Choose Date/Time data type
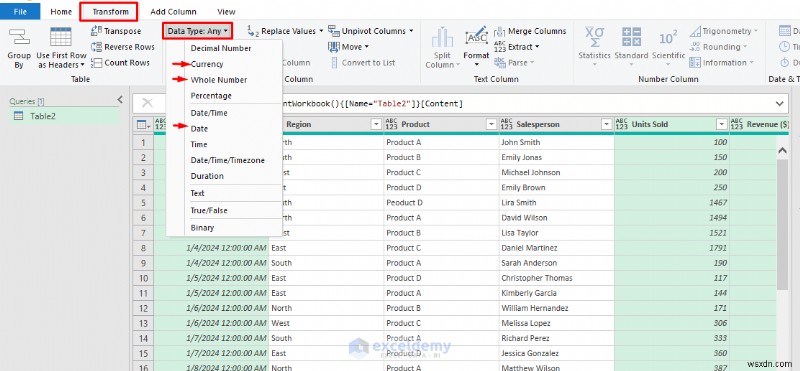800x371 pixels. [209, 113]
